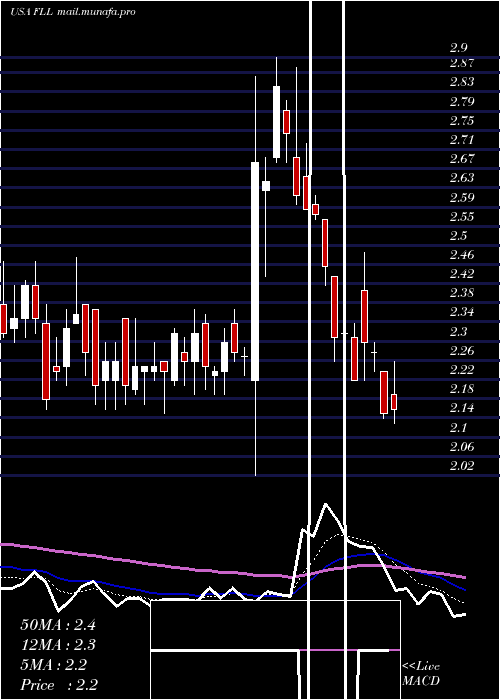Screen dimensions: 500x700
Task: Click the 2.14 price axis label
Action: point(462,408)
